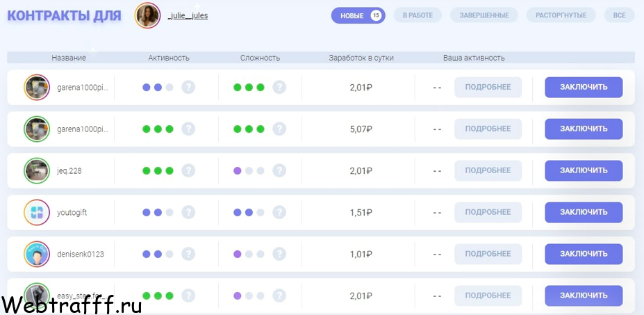644x315 pixels.
Task: Click activity dots in the youtogift row
Action: tap(158, 213)
